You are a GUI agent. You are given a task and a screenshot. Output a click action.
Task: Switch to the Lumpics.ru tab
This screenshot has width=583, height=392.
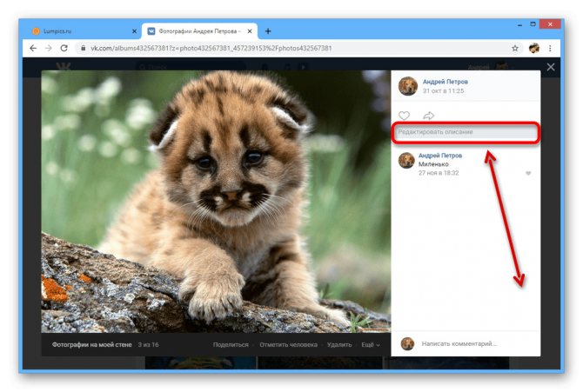pos(81,31)
